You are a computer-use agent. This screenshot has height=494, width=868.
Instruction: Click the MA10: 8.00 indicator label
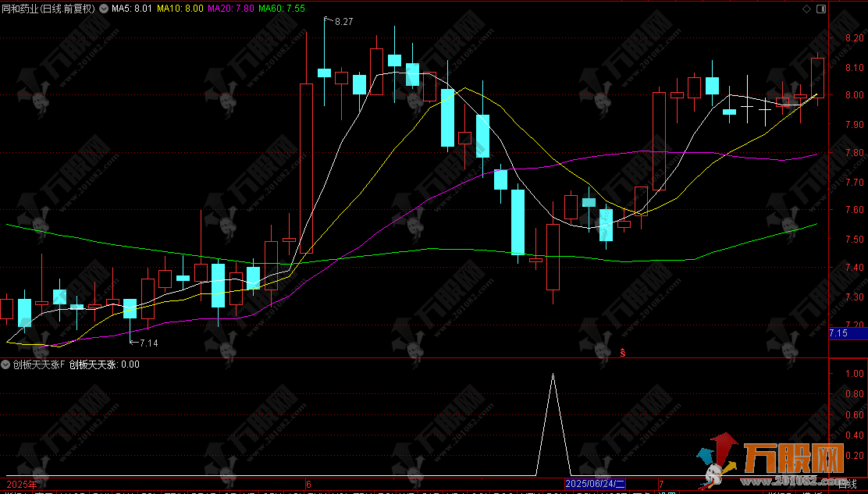click(x=180, y=9)
